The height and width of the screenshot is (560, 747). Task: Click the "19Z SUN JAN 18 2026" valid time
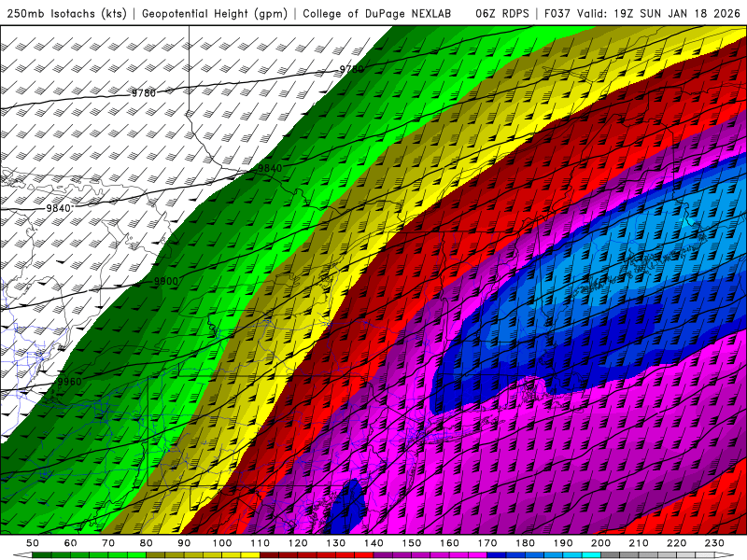click(677, 13)
